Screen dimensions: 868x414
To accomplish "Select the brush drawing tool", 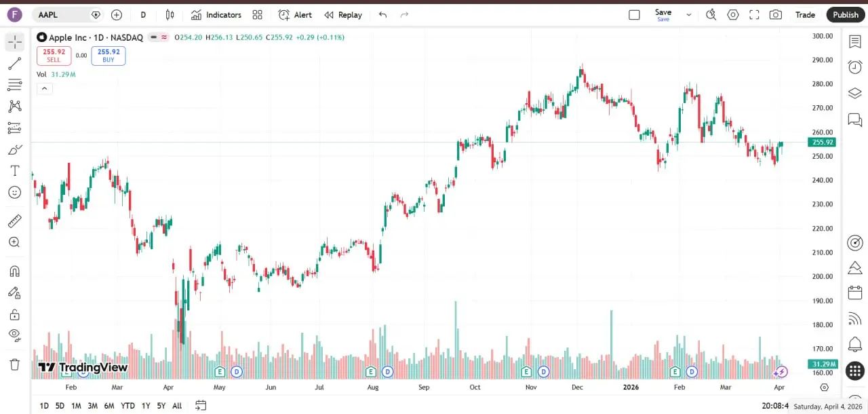I will [15, 149].
